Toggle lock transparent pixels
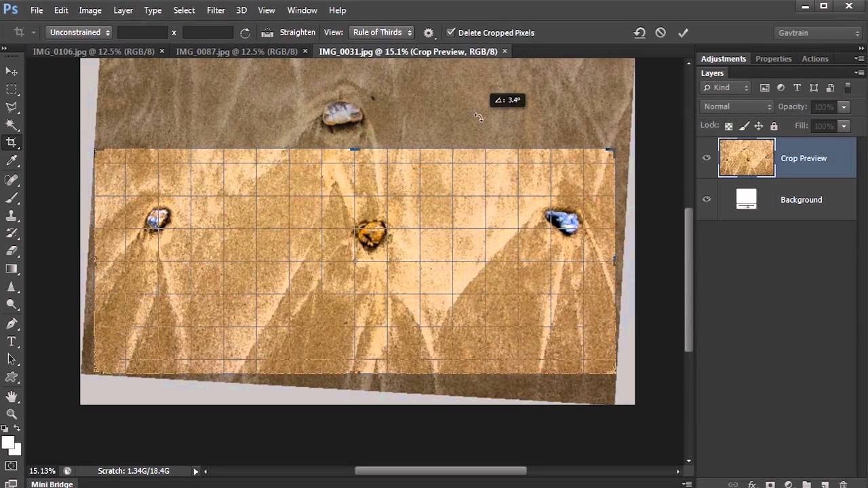868x488 pixels. [728, 126]
